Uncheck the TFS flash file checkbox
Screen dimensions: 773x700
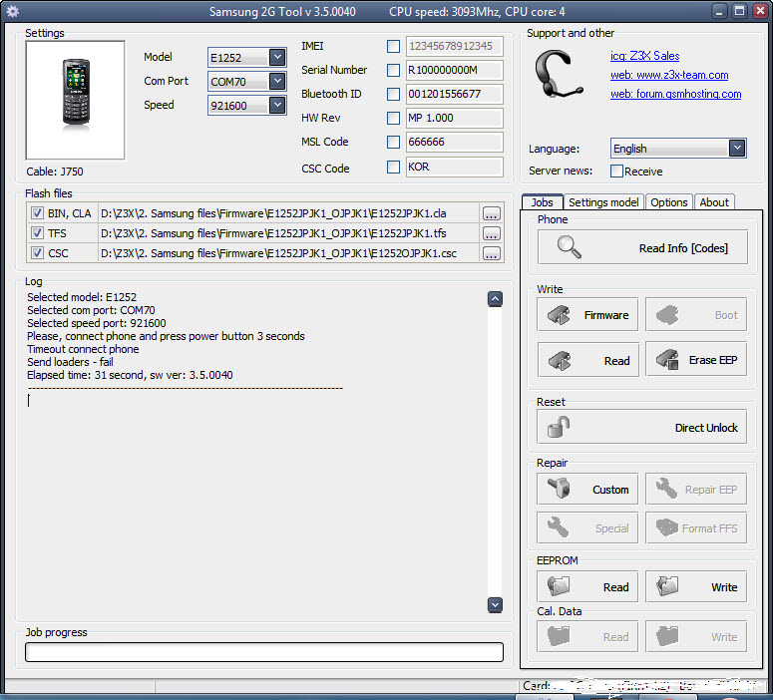click(x=37, y=232)
